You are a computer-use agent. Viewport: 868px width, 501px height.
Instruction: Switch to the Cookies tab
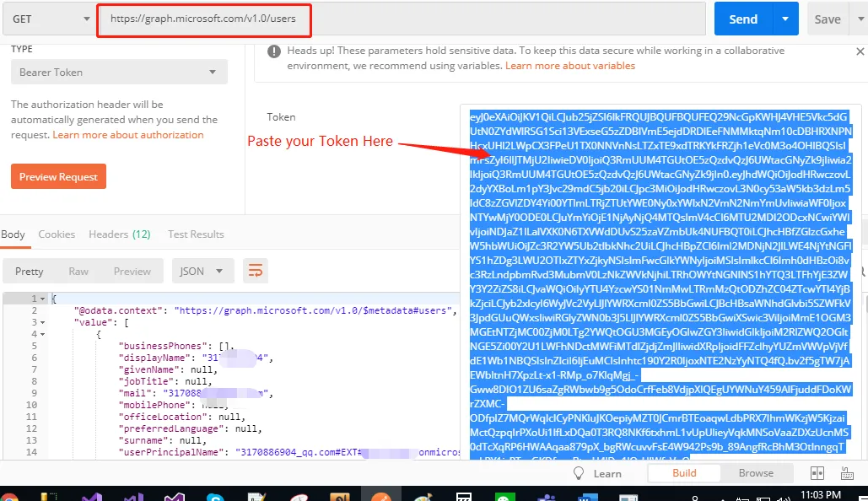coord(57,234)
